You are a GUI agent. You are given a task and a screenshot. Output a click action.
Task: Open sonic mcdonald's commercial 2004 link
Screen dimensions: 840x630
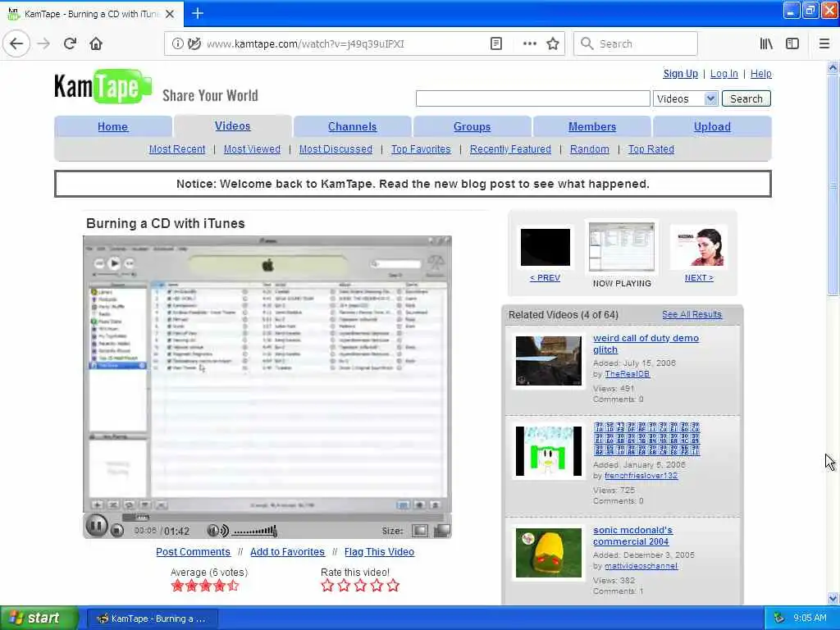(x=632, y=535)
